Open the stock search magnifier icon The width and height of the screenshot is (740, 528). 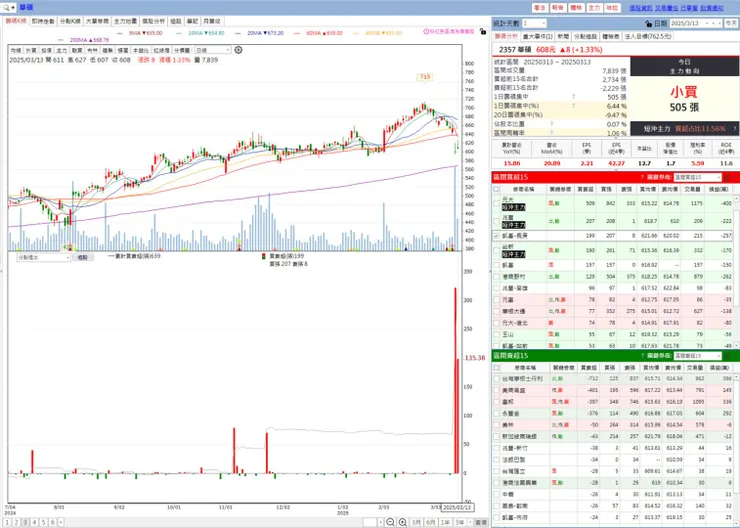point(6,8)
